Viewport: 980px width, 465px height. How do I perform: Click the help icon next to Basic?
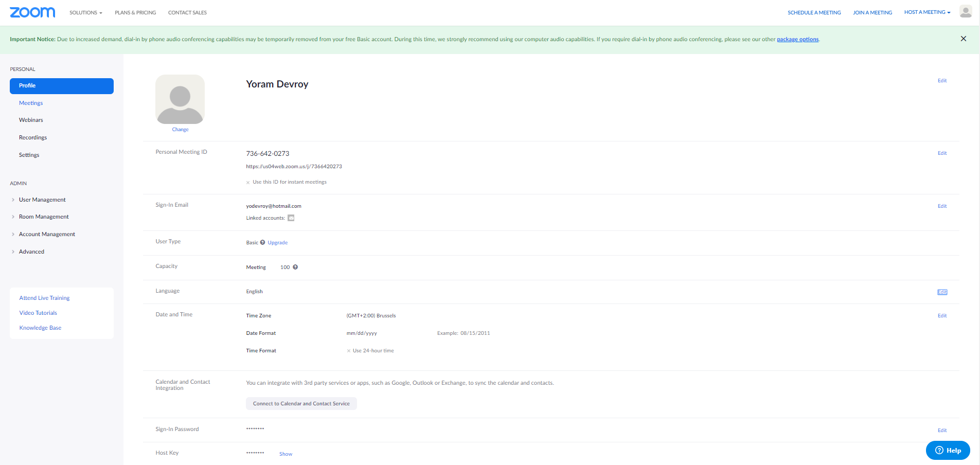(x=263, y=242)
